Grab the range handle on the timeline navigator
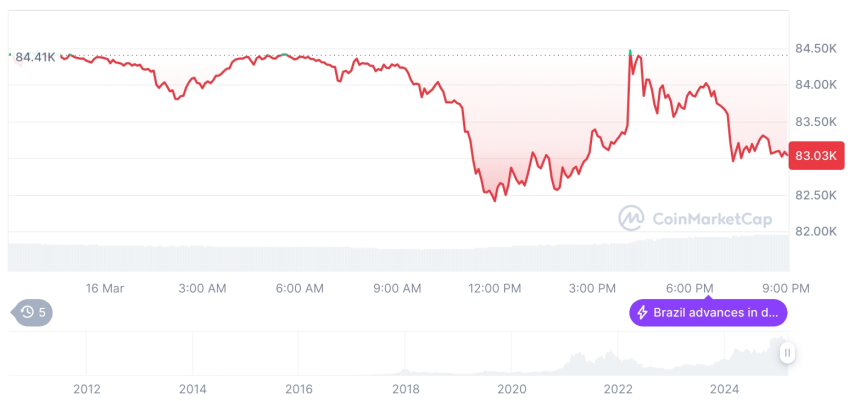This screenshot has width=860, height=401. (788, 353)
